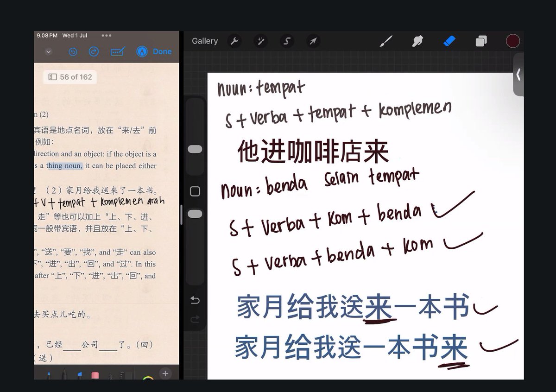Tap the clock showing 9.08 PM
This screenshot has height=392, width=556.
[x=47, y=35]
